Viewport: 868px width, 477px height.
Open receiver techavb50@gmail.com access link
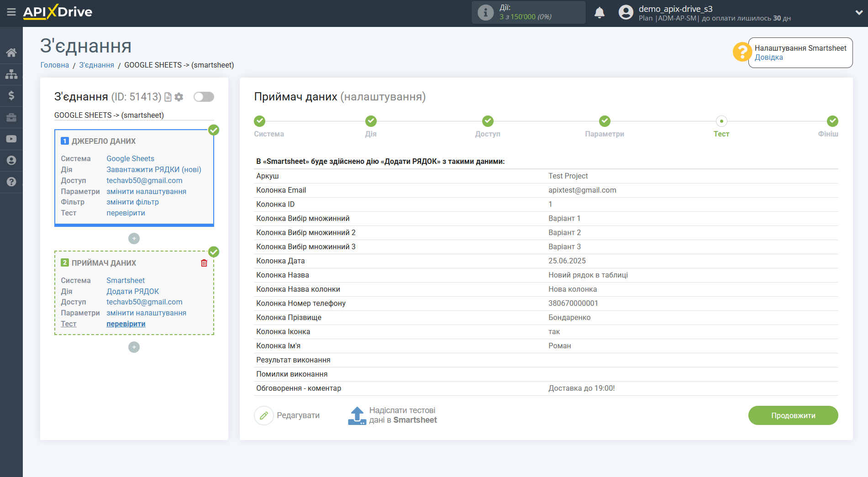click(x=144, y=302)
